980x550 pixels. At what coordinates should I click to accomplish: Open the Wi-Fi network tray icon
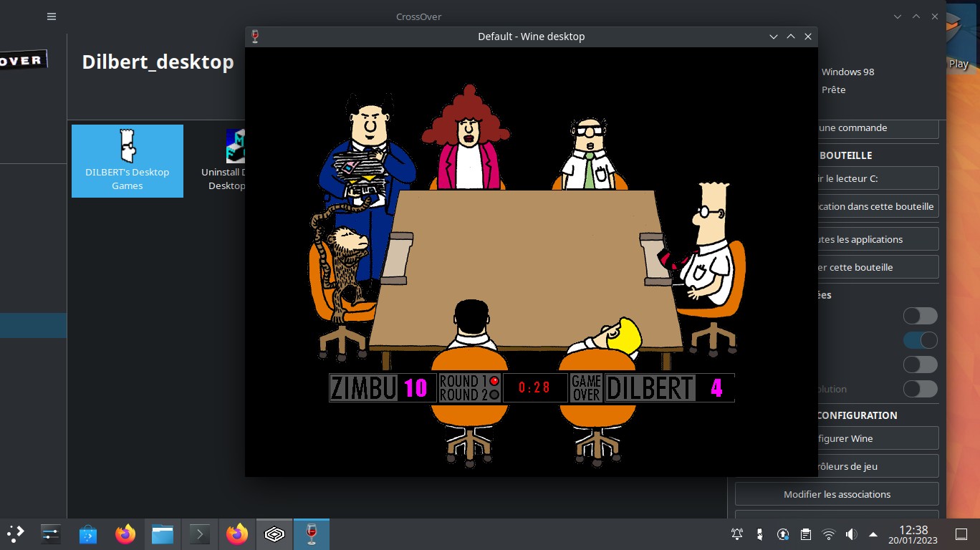tap(829, 534)
